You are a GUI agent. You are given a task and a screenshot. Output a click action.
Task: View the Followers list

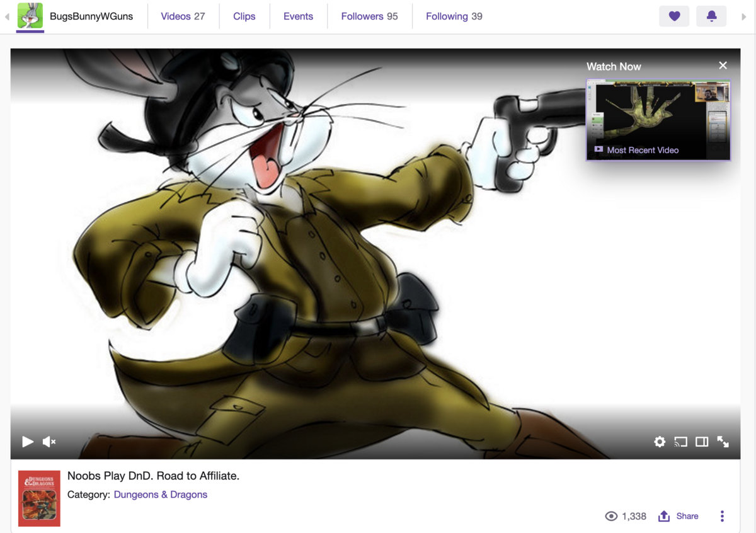[369, 16]
